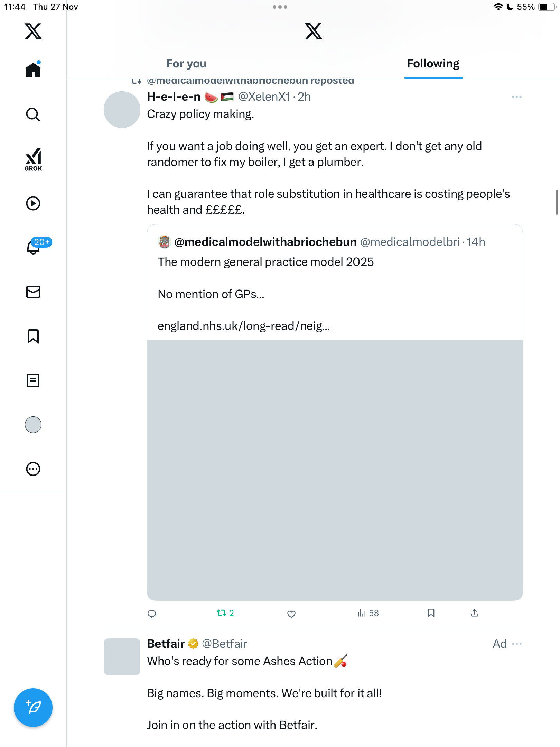This screenshot has width=560, height=747.
Task: Open the @Betfair profile handle
Action: (224, 644)
